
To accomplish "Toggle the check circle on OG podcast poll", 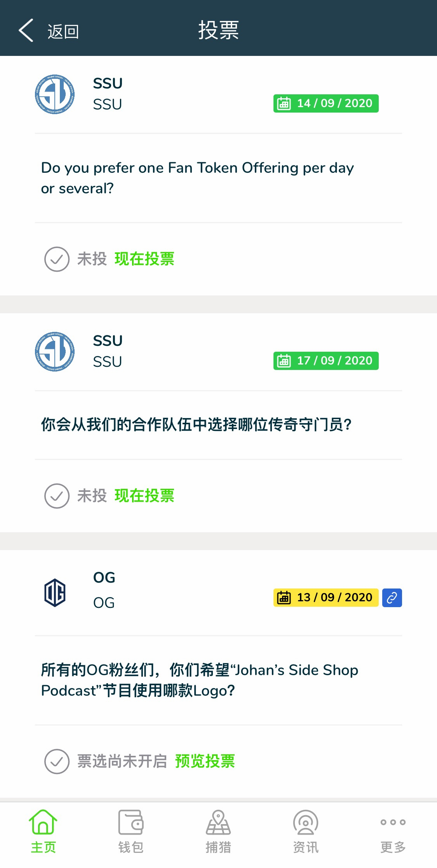I will (57, 761).
